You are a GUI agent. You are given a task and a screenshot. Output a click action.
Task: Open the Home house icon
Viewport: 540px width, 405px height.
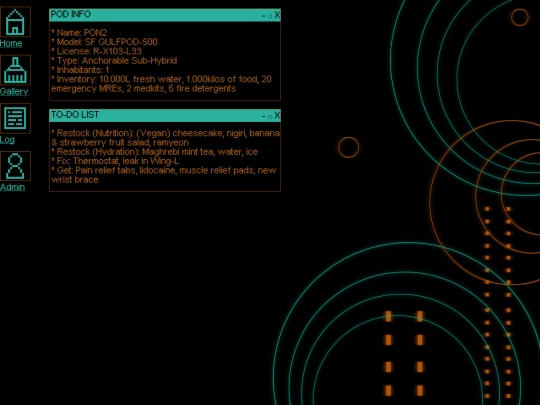(x=15, y=22)
